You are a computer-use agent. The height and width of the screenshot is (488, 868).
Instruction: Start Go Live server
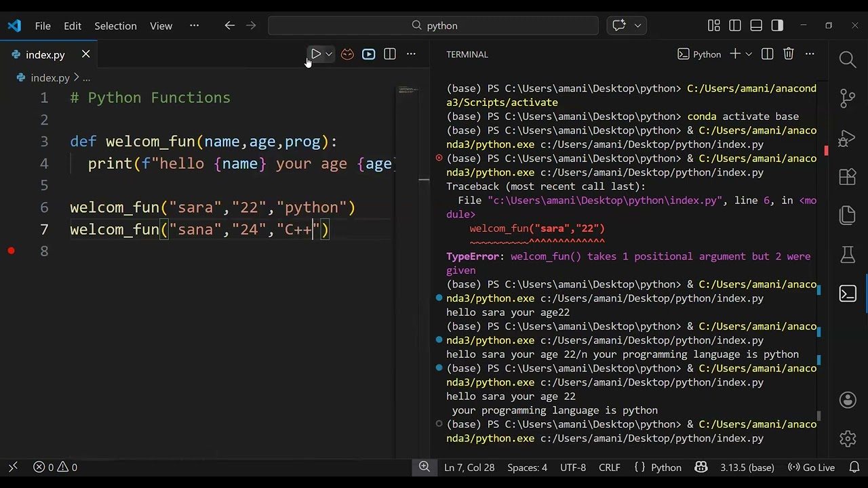click(811, 468)
